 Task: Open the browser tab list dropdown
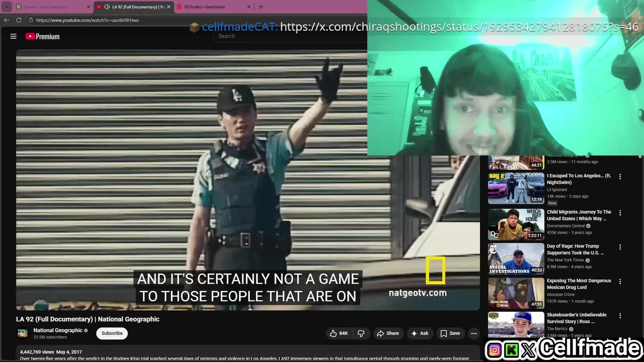[x=7, y=7]
